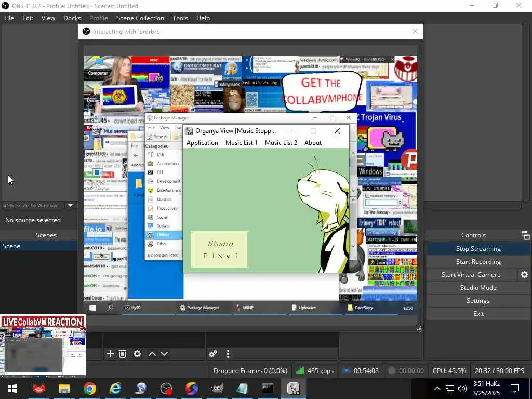Switch to OBS Studio taskbar icon
Image resolution: width=532 pixels, height=399 pixels.
click(x=166, y=389)
